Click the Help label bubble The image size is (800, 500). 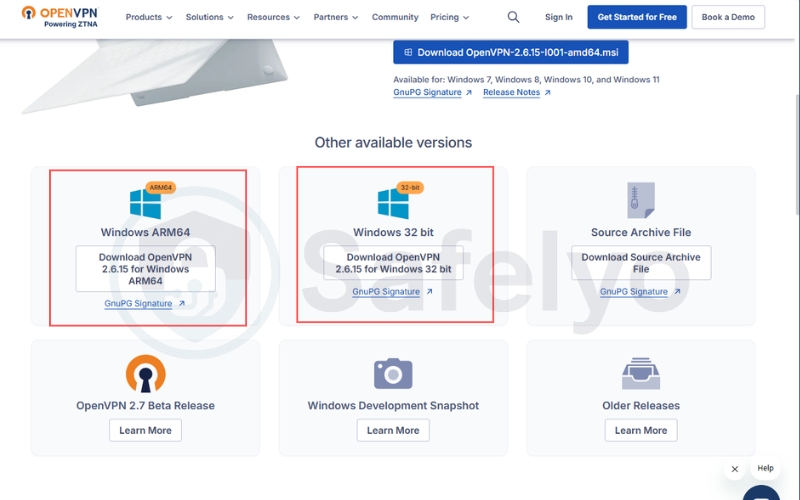[765, 468]
